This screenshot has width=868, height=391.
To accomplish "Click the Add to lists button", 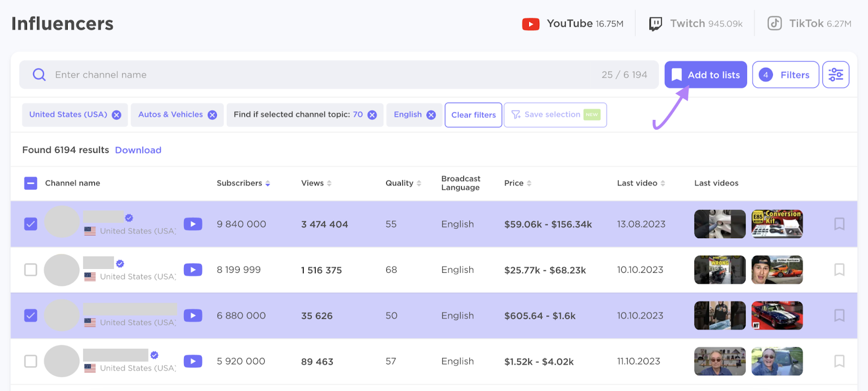I will tap(705, 75).
